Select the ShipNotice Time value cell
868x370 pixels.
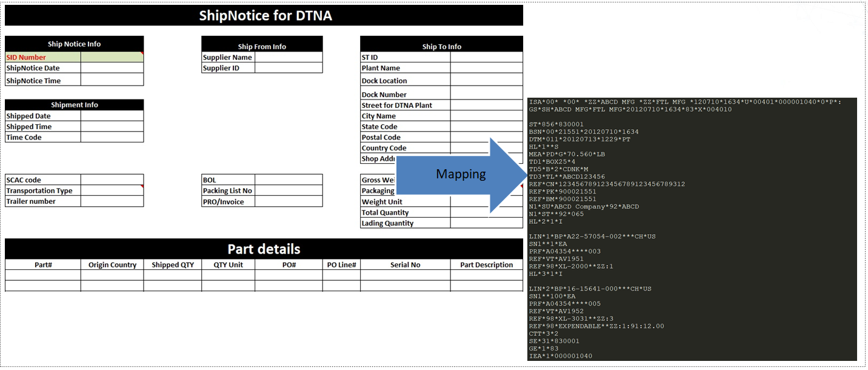pos(112,80)
